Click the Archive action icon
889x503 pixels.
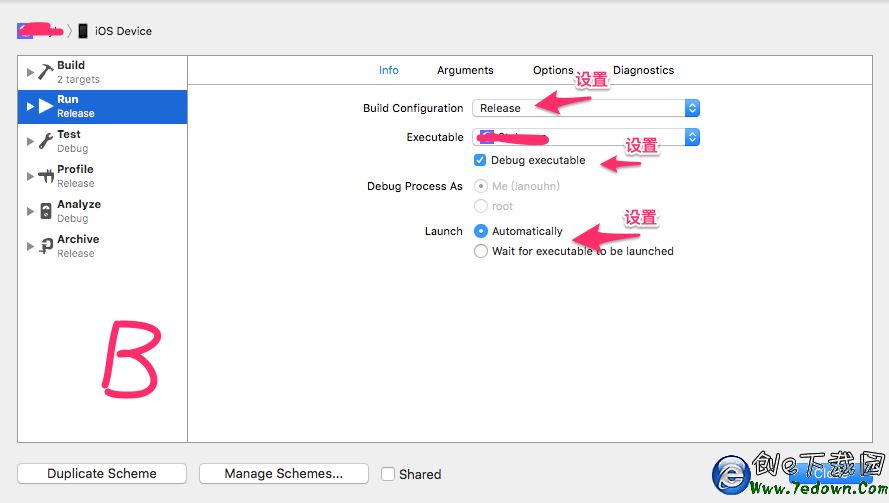coord(46,246)
